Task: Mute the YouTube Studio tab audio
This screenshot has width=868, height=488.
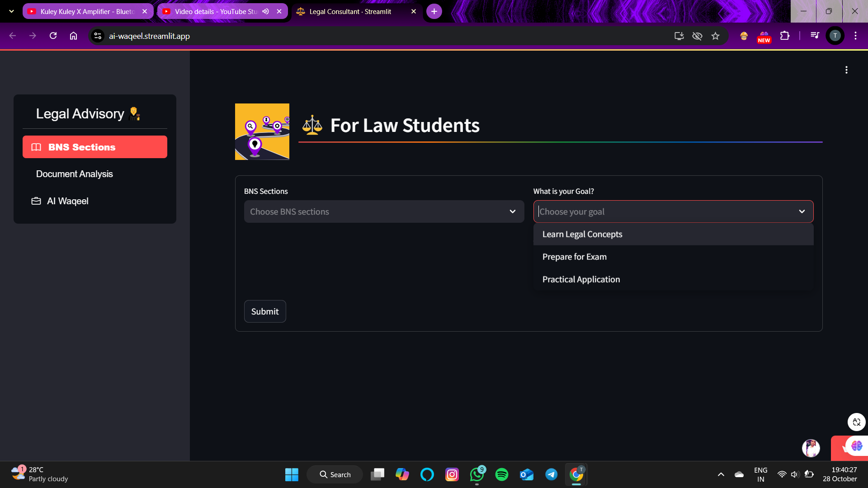Action: tap(265, 11)
